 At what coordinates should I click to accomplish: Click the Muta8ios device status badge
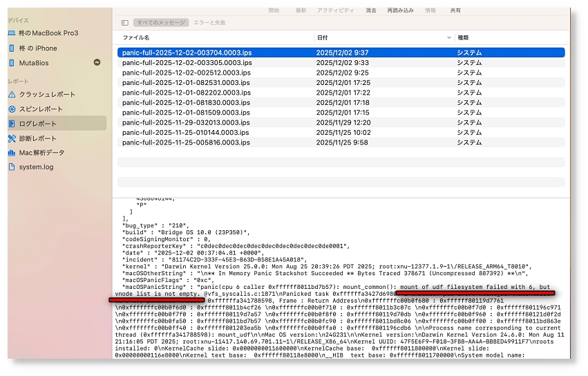pos(97,62)
